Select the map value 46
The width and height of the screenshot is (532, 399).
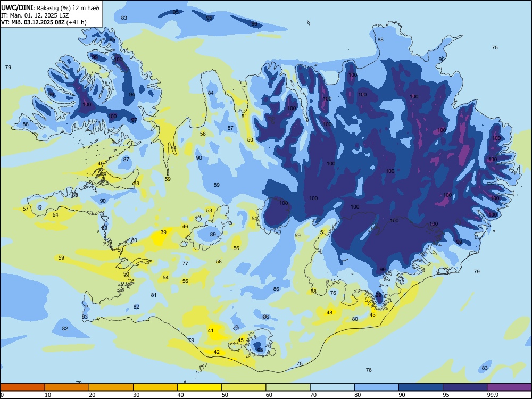185,226
